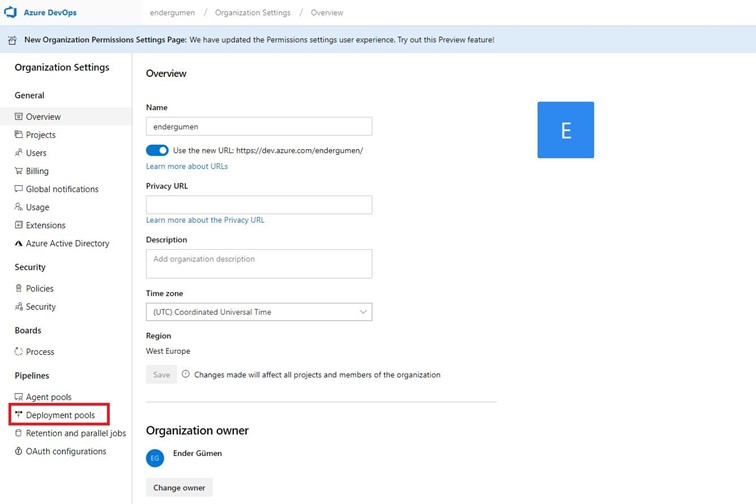The height and width of the screenshot is (504, 756).
Task: Open Deployment pools in sidebar
Action: [x=60, y=415]
